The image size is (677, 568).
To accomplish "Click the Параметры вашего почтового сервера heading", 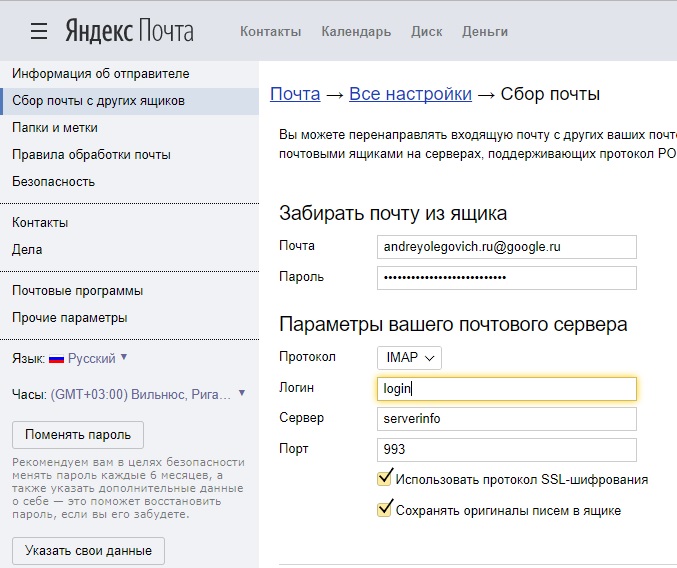I will click(x=453, y=324).
